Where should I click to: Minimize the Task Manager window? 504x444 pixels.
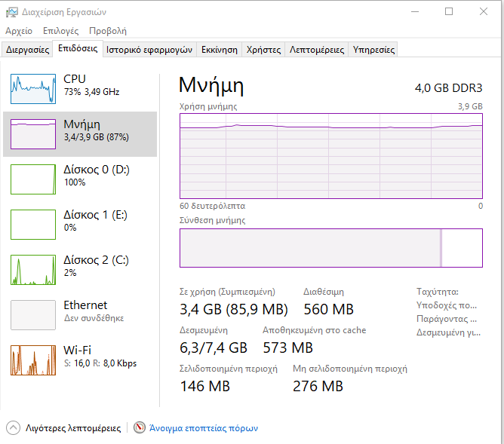[415, 12]
